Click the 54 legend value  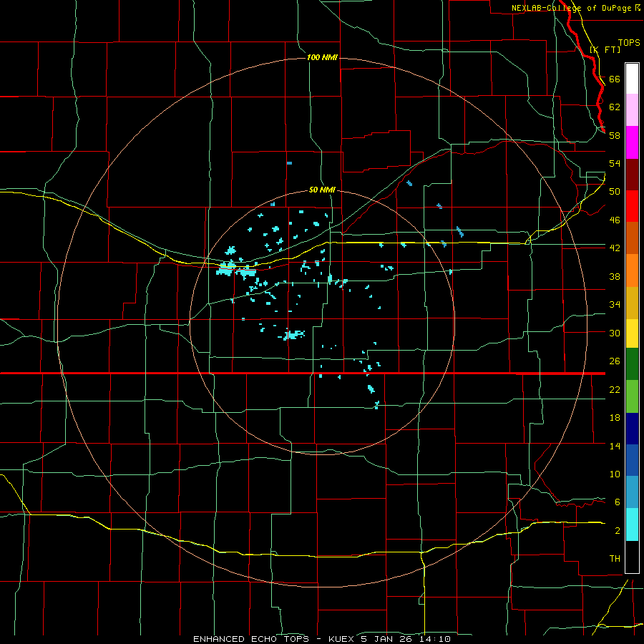pyautogui.click(x=615, y=163)
